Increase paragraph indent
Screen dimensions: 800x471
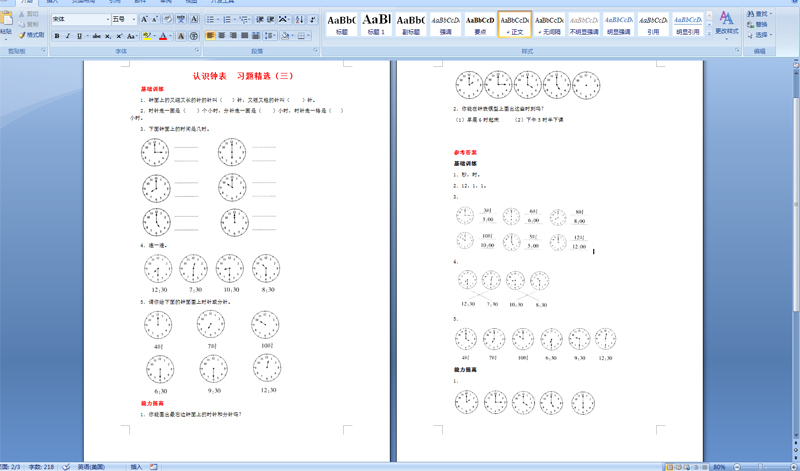pos(271,19)
